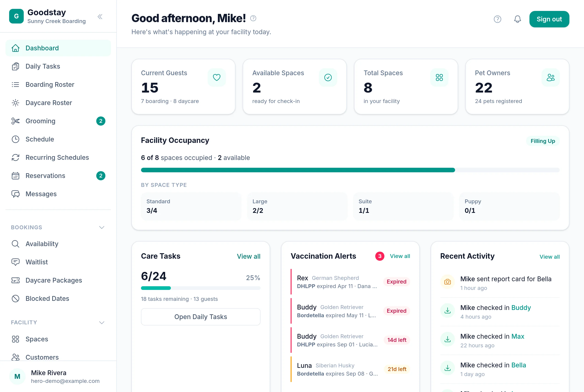Open the notifications bell

pos(517,19)
